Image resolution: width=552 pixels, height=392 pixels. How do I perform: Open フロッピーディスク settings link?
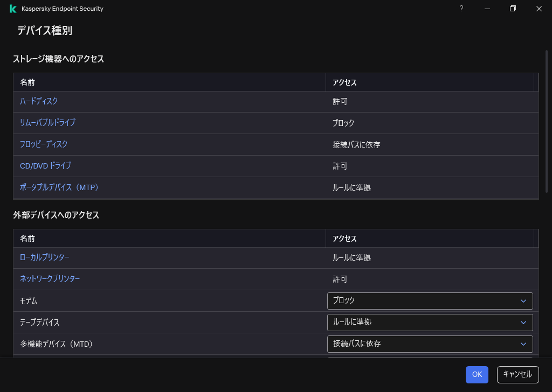(43, 144)
